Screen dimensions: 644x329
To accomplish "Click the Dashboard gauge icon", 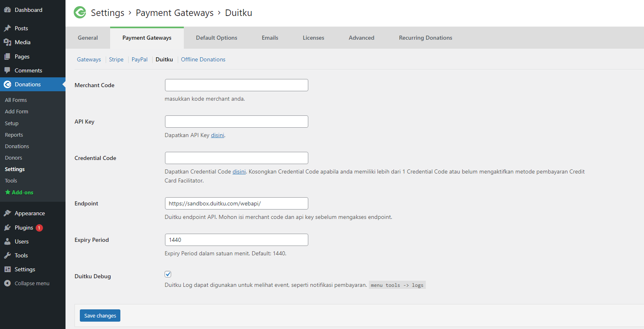I will tap(7, 10).
